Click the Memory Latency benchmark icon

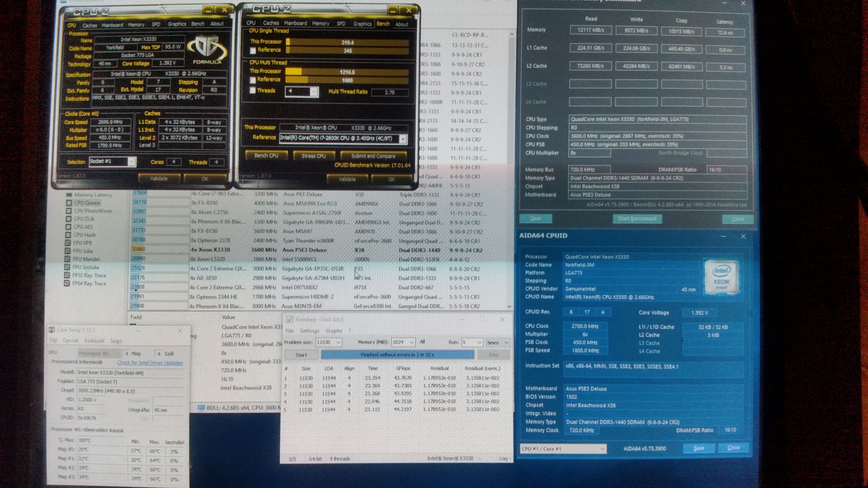tap(69, 195)
